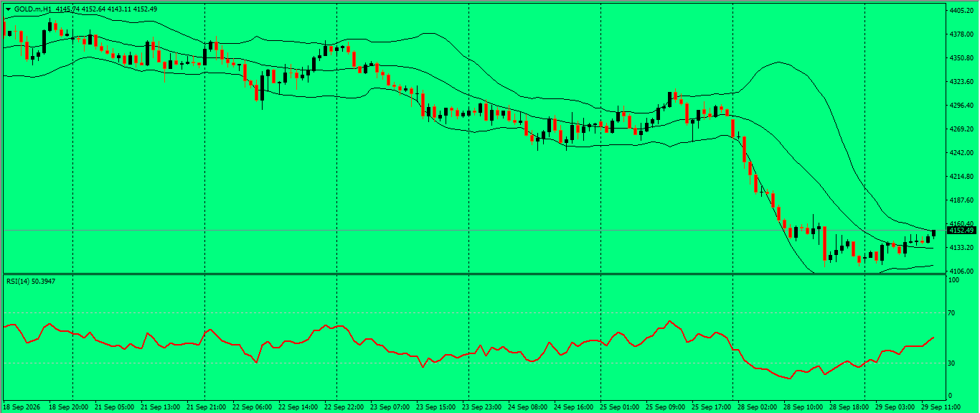Click the 4323.60 price scale label
This screenshot has width=980, height=413.
coord(961,82)
